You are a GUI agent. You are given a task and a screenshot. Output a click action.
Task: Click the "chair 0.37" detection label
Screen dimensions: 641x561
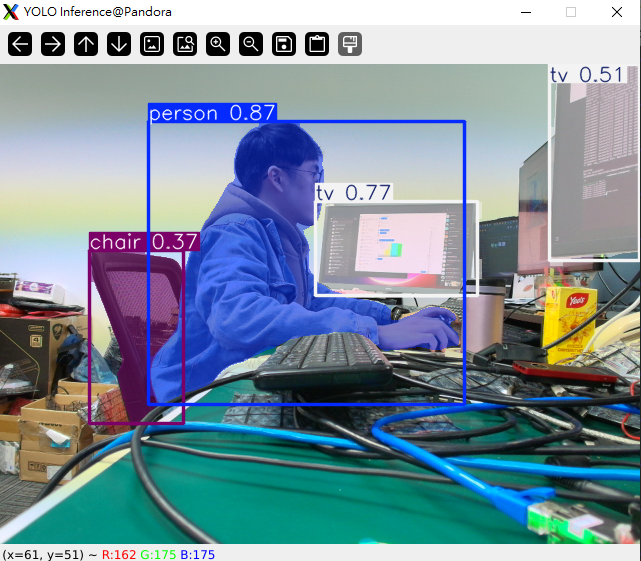144,242
